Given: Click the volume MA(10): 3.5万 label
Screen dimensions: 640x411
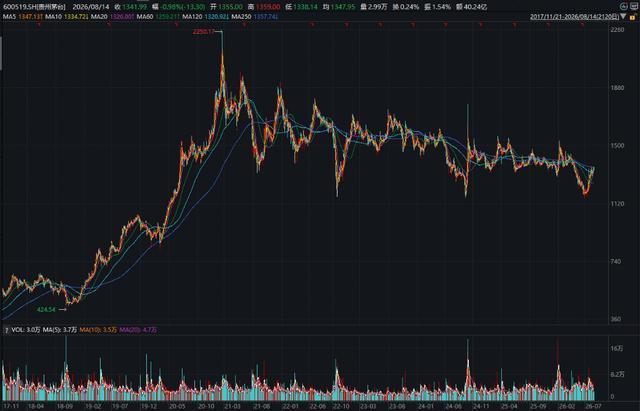Looking at the screenshot, I should click(x=98, y=330).
